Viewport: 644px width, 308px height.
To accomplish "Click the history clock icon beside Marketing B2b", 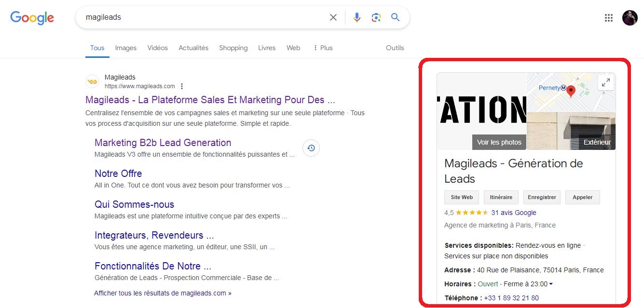I will (x=311, y=148).
